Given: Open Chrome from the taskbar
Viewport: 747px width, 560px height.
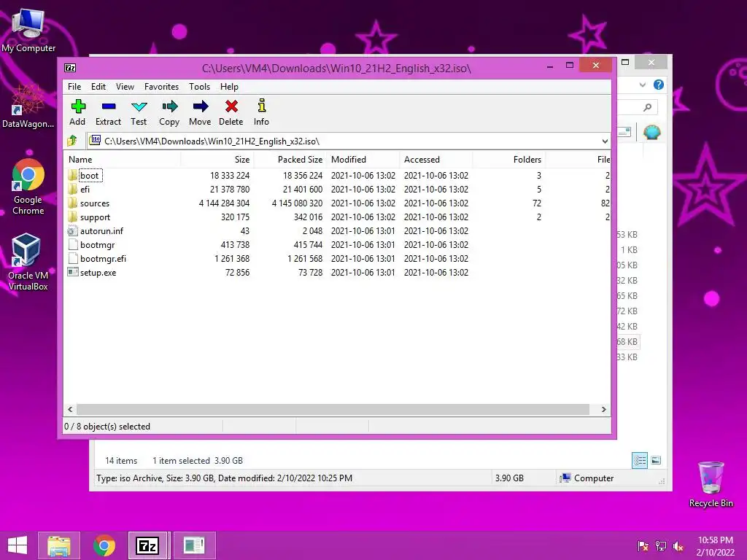Looking at the screenshot, I should [104, 545].
